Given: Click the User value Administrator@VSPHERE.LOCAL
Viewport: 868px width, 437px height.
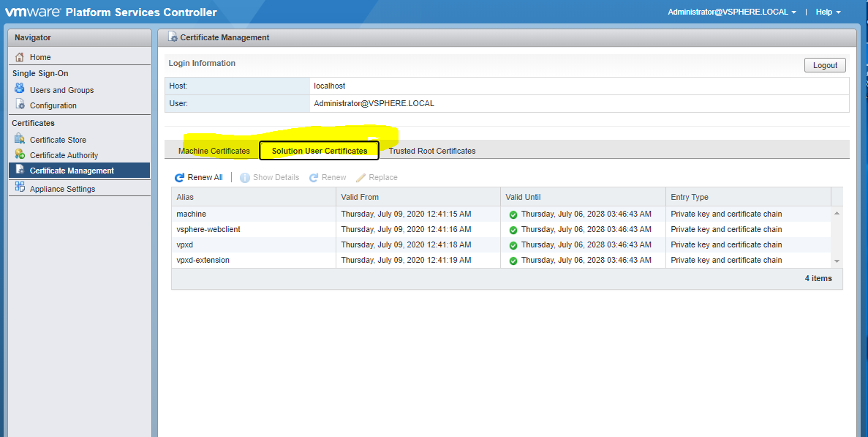Looking at the screenshot, I should (x=374, y=103).
